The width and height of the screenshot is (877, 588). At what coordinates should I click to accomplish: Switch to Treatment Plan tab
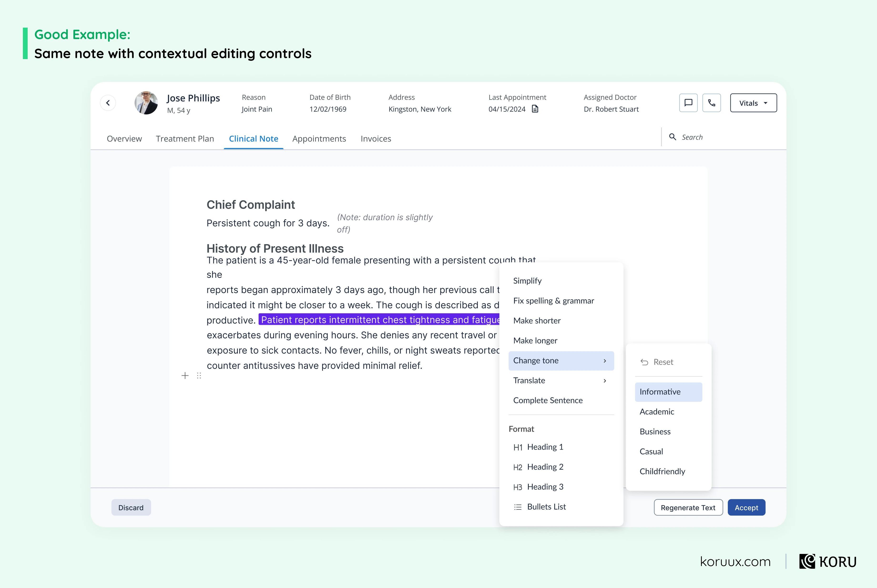click(185, 139)
